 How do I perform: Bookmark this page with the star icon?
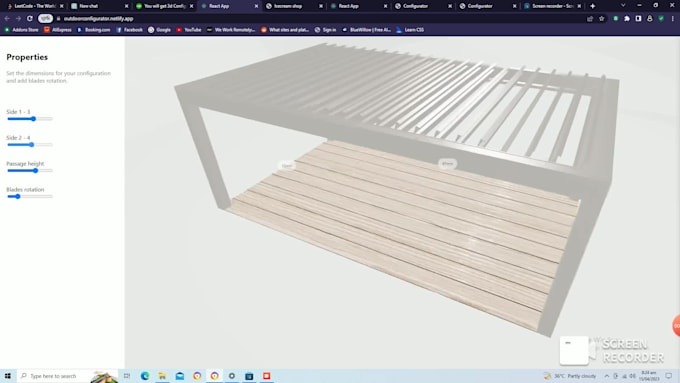(602, 19)
